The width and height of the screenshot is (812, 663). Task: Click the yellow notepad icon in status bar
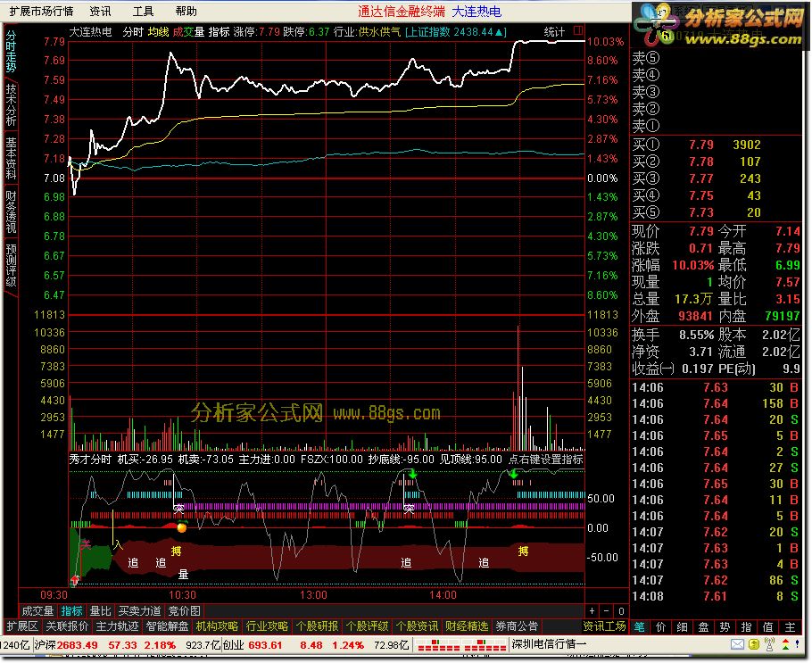(755, 644)
